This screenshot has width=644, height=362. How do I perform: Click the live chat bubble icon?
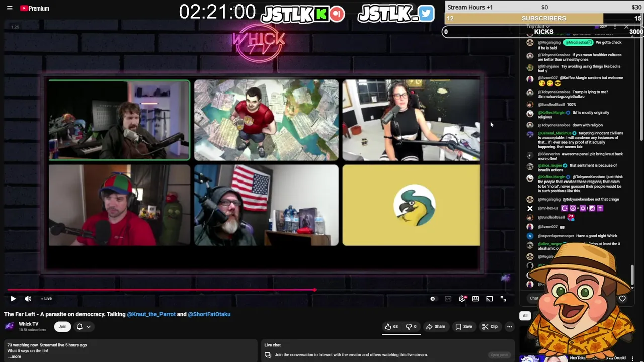click(x=268, y=355)
